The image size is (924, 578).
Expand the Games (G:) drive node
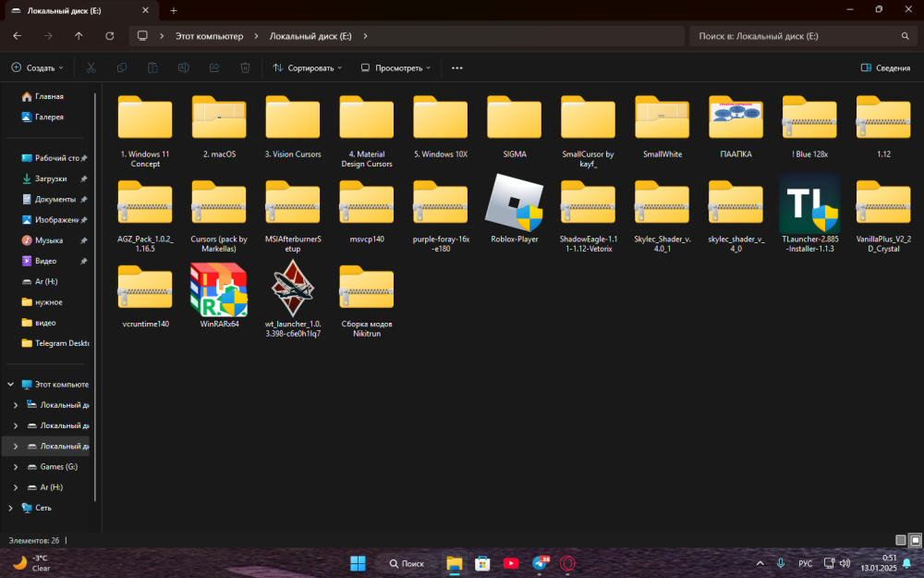[x=16, y=466]
